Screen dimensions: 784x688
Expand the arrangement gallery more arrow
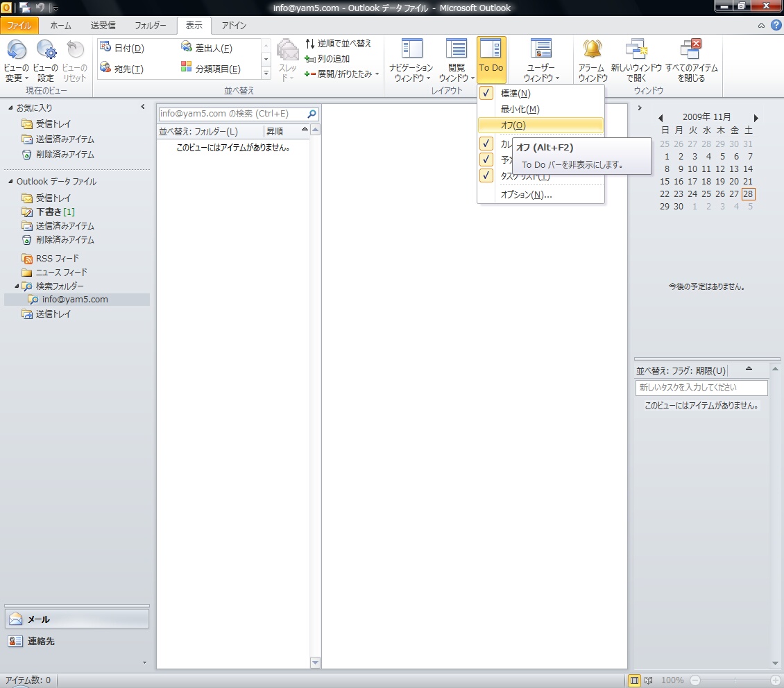(266, 73)
